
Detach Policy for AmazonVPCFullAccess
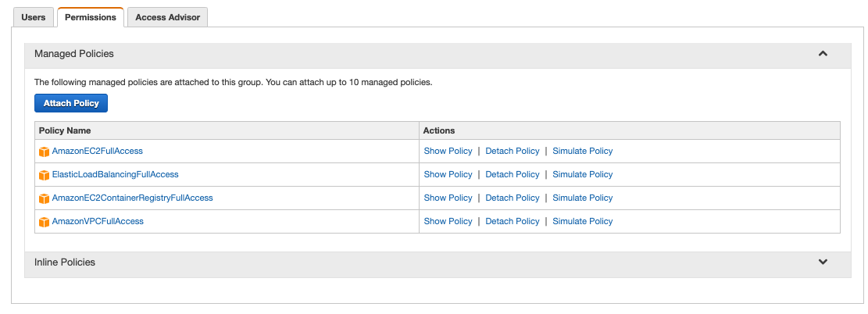[x=512, y=221]
